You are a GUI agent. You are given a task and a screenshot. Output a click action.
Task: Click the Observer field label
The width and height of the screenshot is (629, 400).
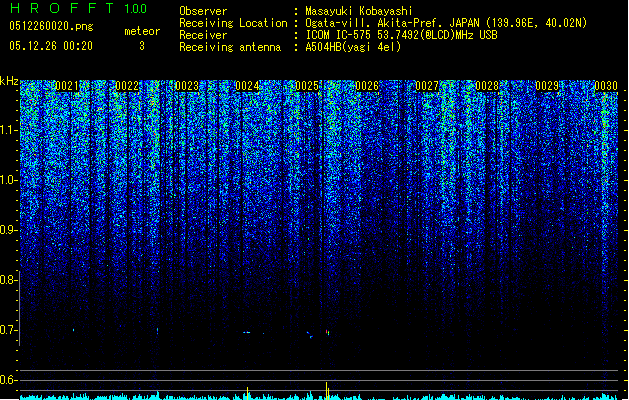[203, 11]
